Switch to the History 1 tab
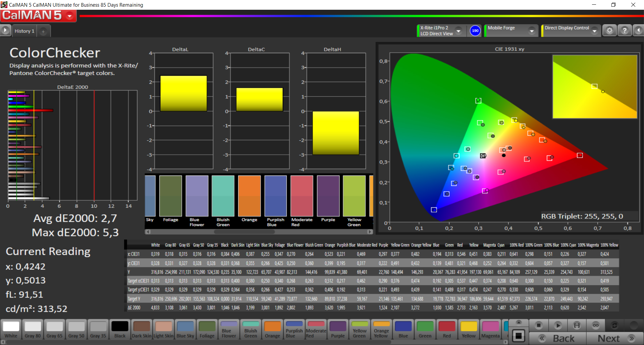The image size is (644, 345). pos(24,31)
